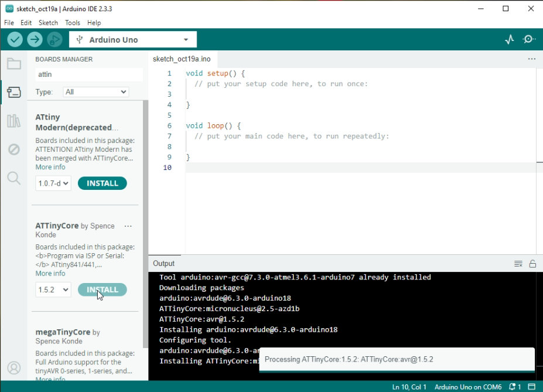Toggle the output autoscroll lock icon

tap(532, 264)
